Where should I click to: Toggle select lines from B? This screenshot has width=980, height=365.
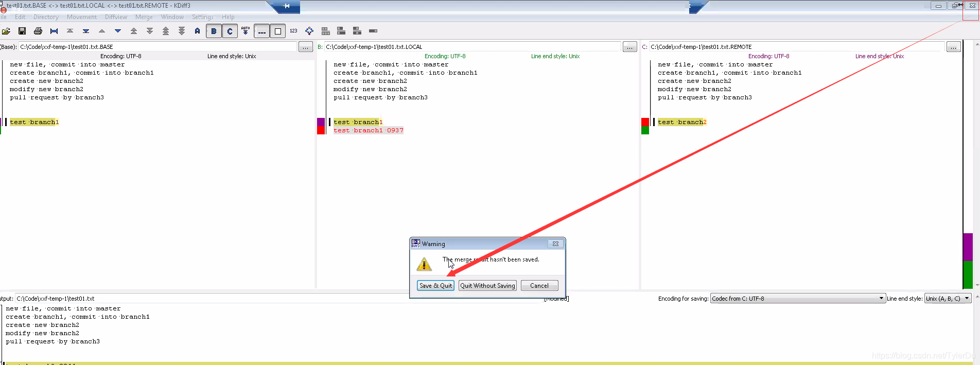[x=214, y=31]
